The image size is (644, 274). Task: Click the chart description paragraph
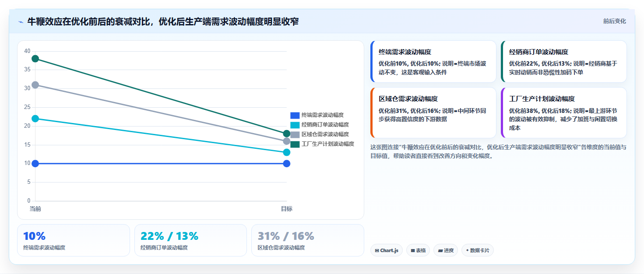498,151
